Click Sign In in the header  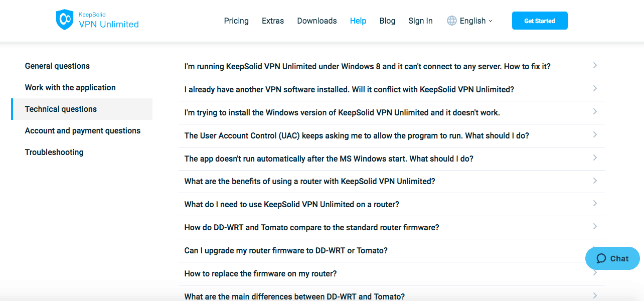coord(420,21)
